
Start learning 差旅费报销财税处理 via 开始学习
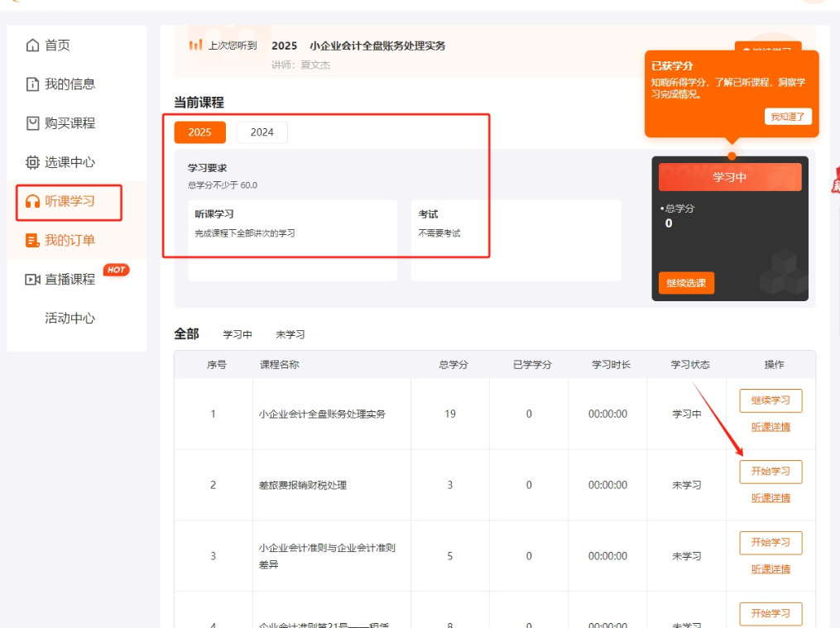(770, 472)
